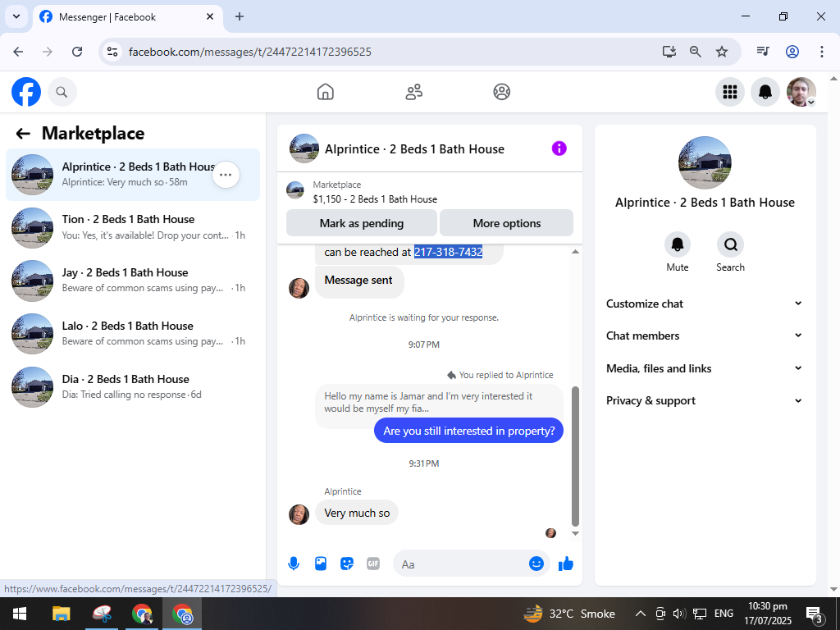
Task: Select the Messenger | Facebook tab
Action: pos(127,17)
